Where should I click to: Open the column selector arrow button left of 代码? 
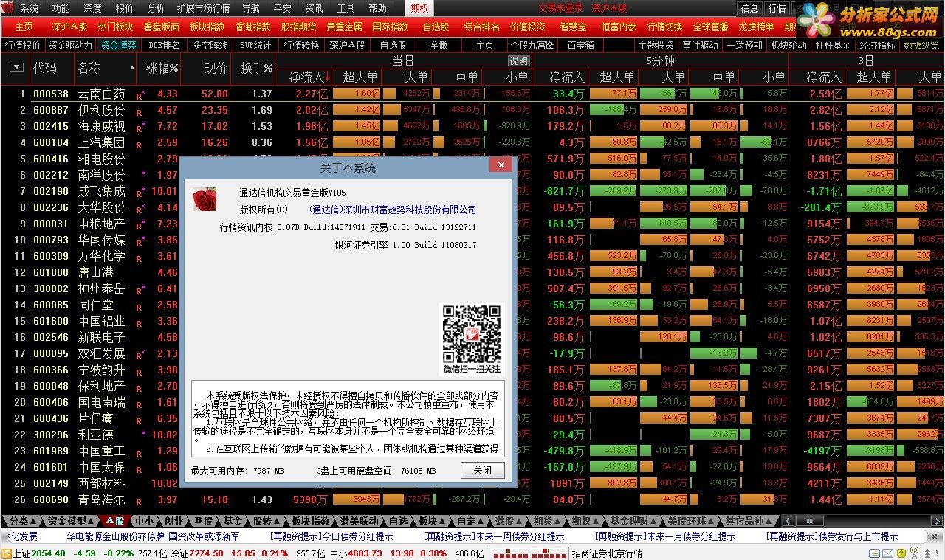pos(16,67)
